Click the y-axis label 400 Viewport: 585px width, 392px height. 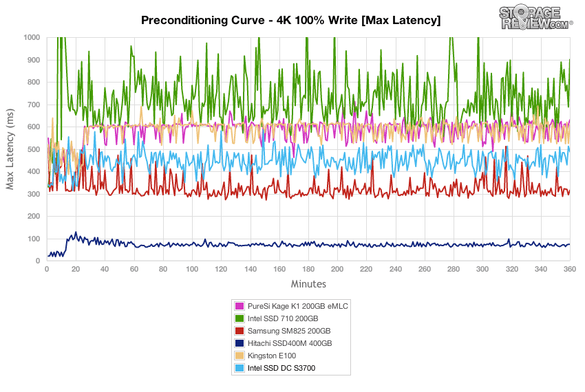[x=34, y=171]
